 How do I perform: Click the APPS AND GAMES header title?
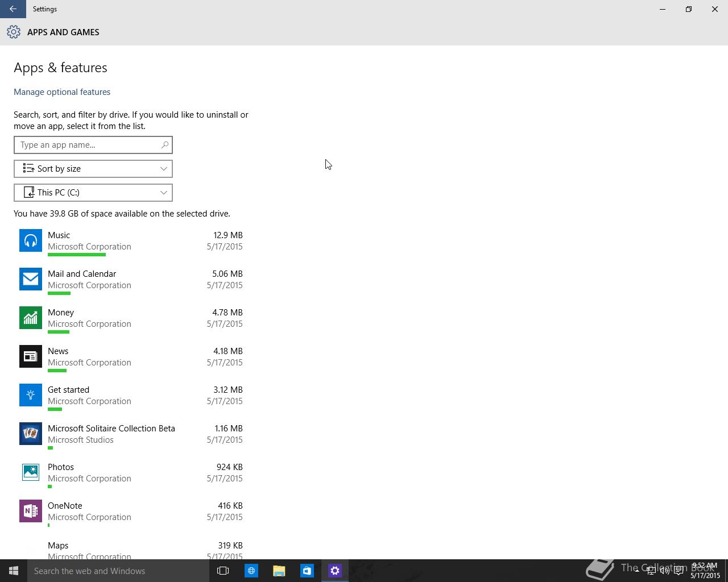pyautogui.click(x=63, y=32)
